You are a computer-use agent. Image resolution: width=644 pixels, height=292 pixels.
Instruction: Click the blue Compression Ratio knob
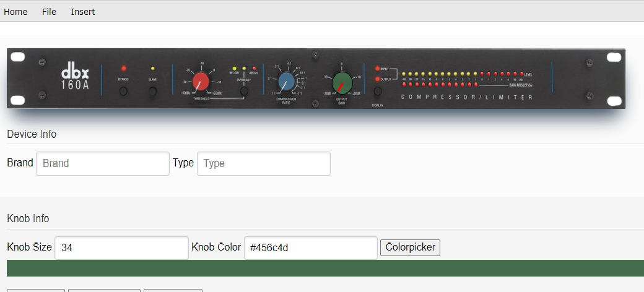[286, 82]
